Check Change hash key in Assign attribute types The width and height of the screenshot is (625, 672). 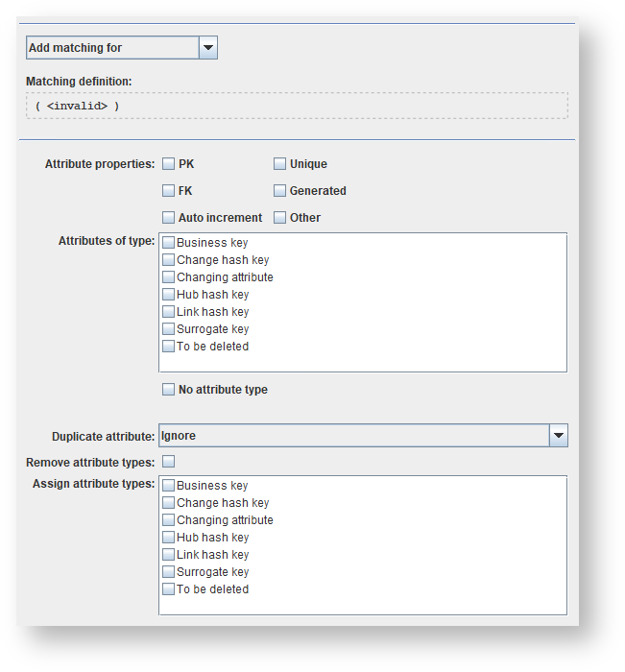coord(169,503)
